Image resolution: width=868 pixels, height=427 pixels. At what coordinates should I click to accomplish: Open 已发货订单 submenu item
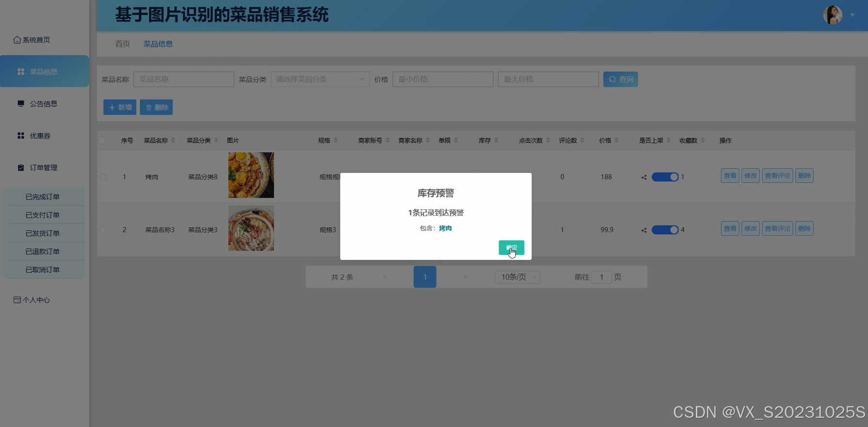pos(43,233)
